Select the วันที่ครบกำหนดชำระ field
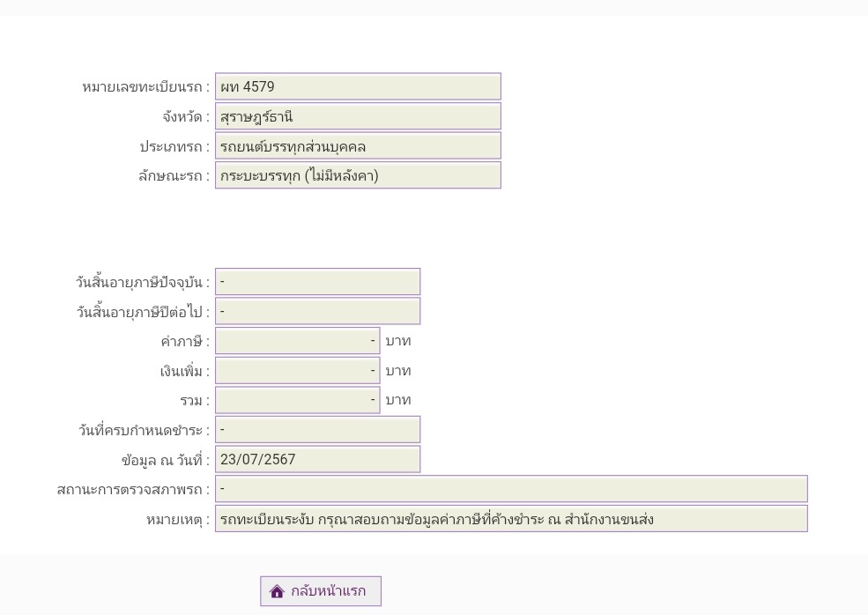 point(318,430)
